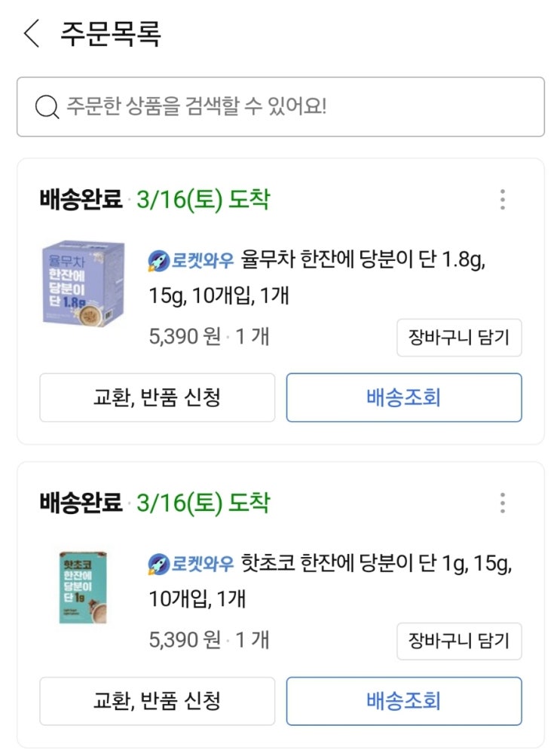Check 배송조회 for the 율무차 order
The width and height of the screenshot is (560, 750).
(404, 397)
